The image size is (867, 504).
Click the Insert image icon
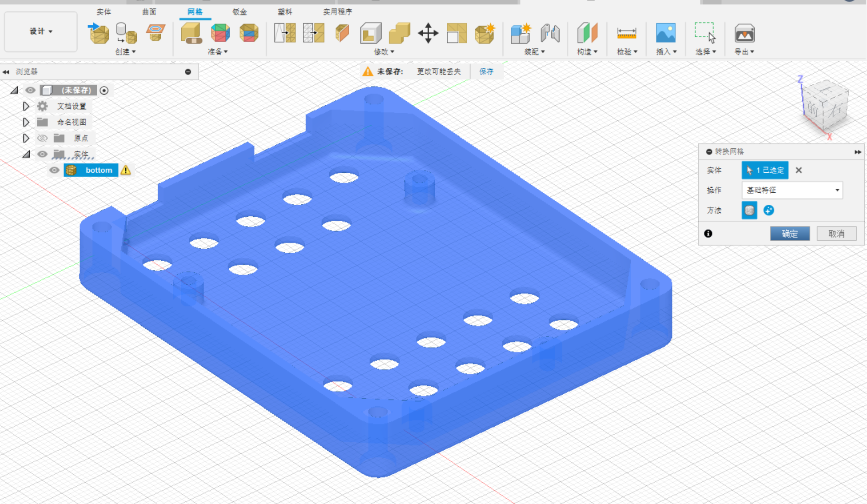point(665,33)
